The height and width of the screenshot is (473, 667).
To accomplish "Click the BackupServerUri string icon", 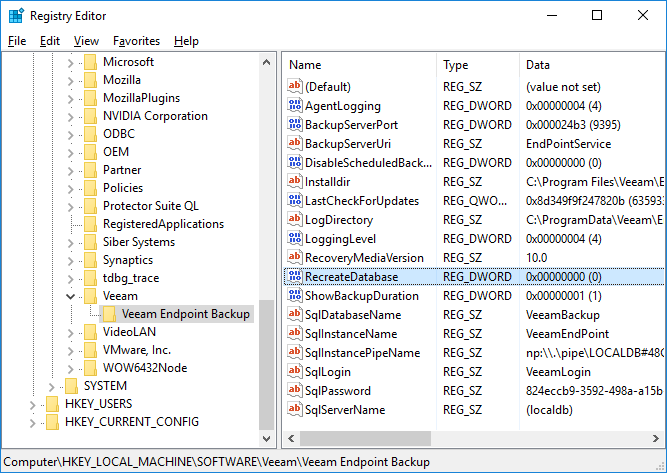I will coord(295,144).
